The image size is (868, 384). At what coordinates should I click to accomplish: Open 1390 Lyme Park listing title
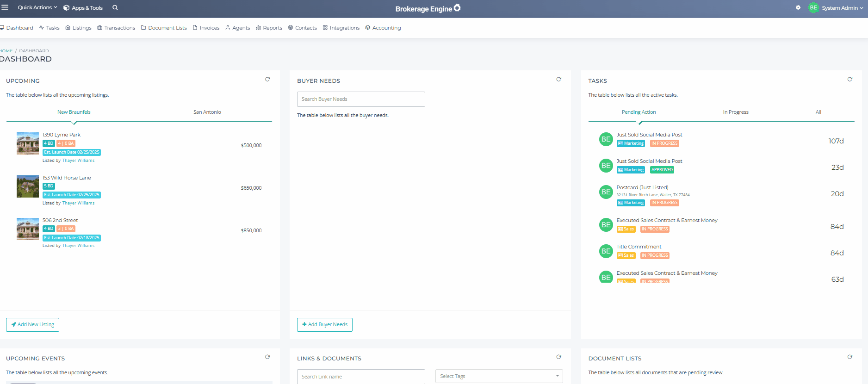pyautogui.click(x=62, y=135)
